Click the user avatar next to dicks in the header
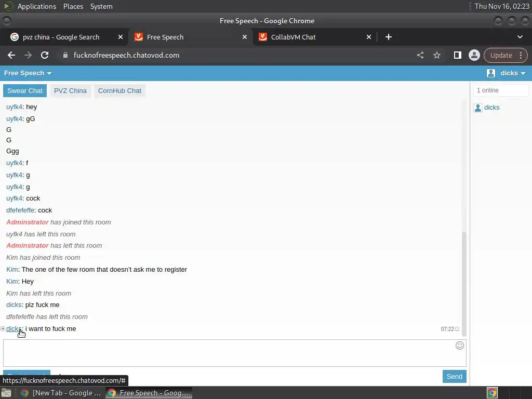Image resolution: width=532 pixels, height=399 pixels. [x=490, y=73]
